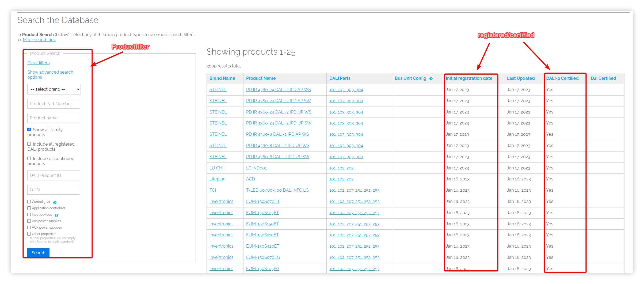Click Bus Unit Config help icon
This screenshot has height=284, width=644.
431,79
